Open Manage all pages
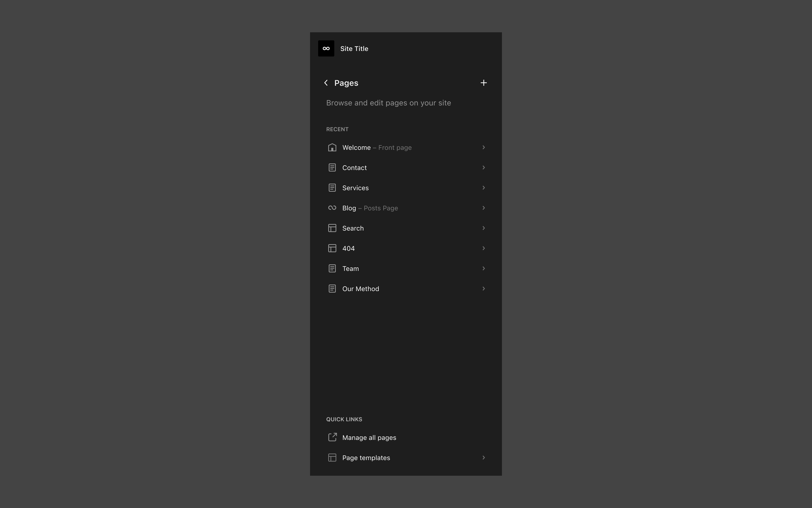812x508 pixels. [369, 437]
